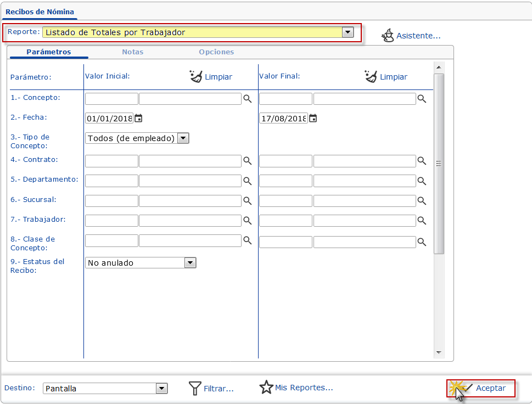Screen dimensions: 532x404
Task: Click search magnifier for Departamento final value
Action: pyautogui.click(x=422, y=181)
